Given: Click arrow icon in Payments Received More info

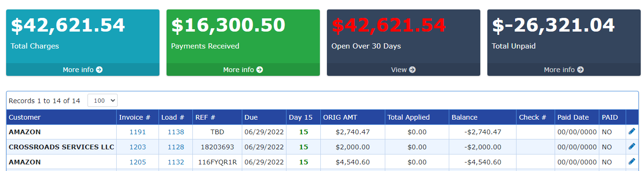Looking at the screenshot, I should point(260,70).
